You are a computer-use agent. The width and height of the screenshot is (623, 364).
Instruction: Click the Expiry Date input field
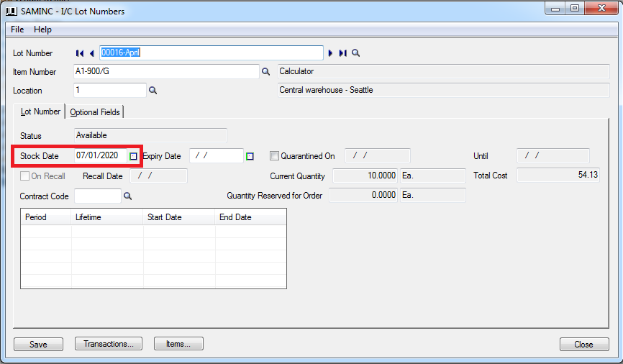[x=217, y=156]
